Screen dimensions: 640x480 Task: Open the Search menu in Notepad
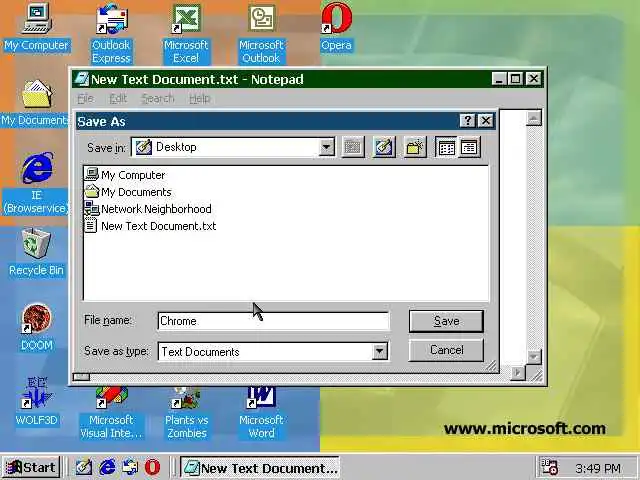click(x=158, y=98)
